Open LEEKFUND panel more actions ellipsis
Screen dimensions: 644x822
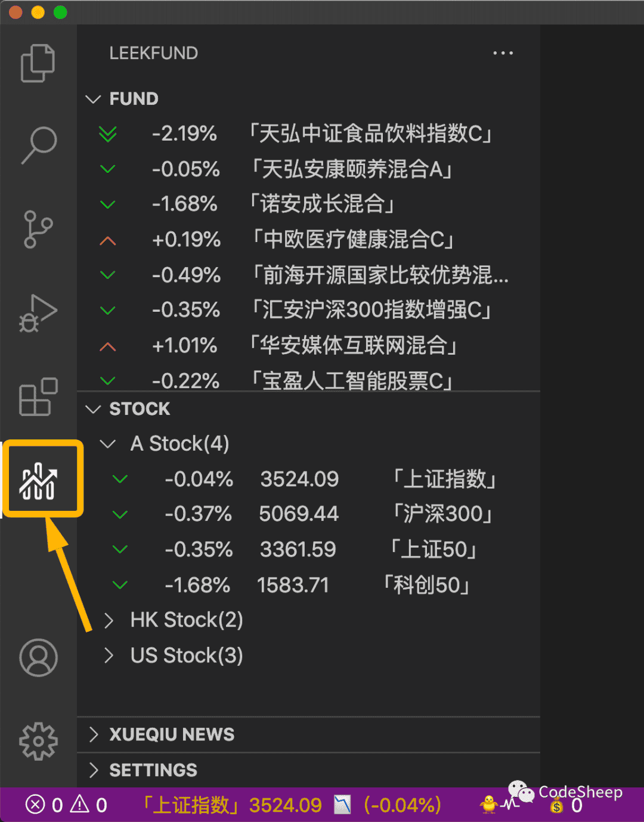click(x=503, y=53)
